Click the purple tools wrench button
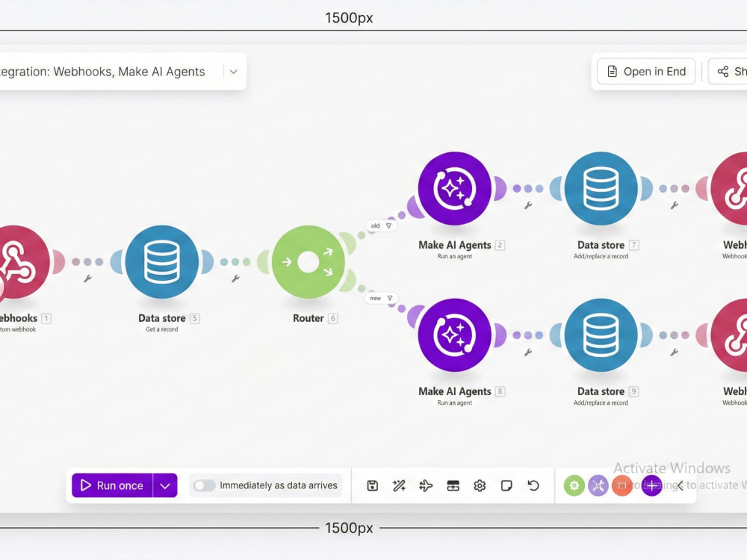 click(598, 485)
